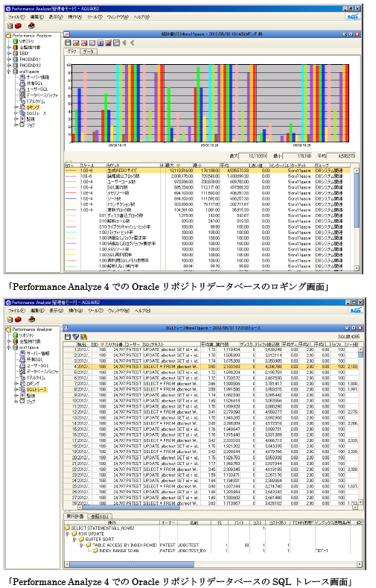Expand the DB0t node in the logging window tree
376x588 pixels.
pos(9,53)
